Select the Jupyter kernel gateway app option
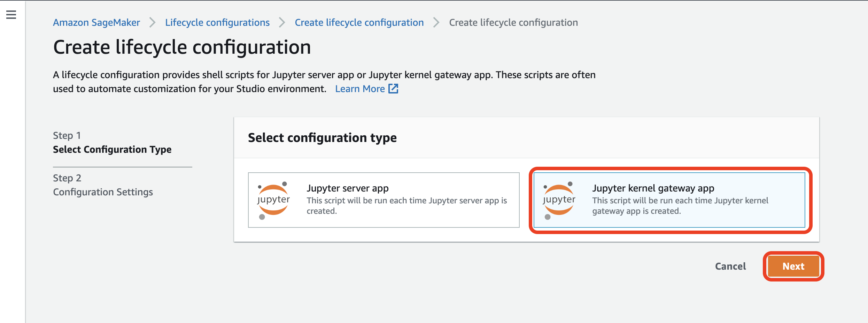The image size is (868, 323). click(669, 200)
